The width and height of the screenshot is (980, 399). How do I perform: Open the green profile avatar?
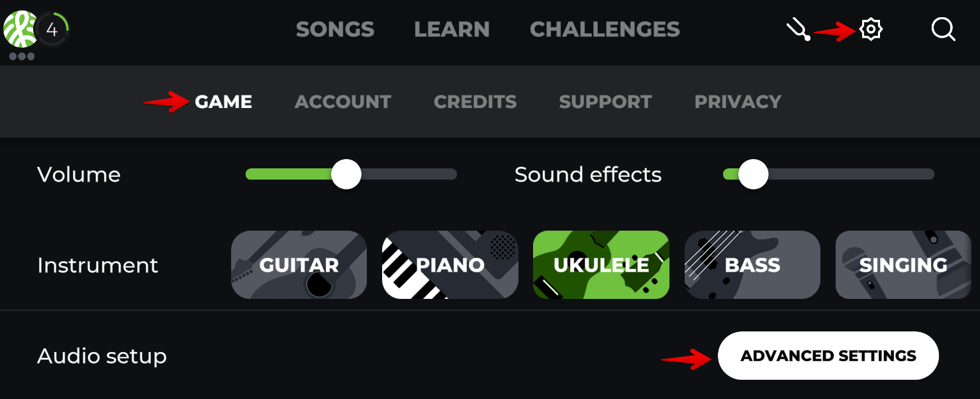click(20, 29)
